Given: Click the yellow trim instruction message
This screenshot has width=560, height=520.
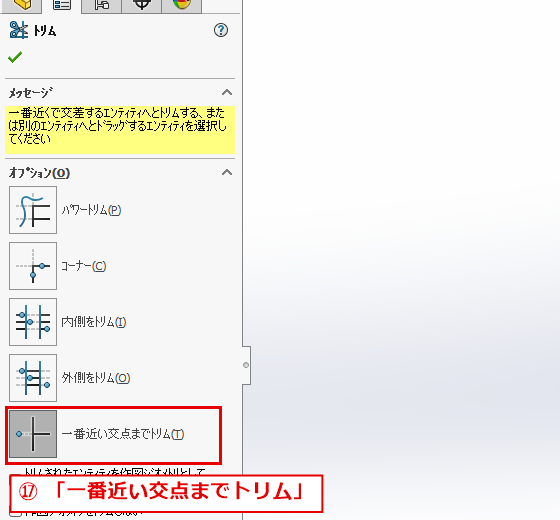Looking at the screenshot, I should (120, 130).
